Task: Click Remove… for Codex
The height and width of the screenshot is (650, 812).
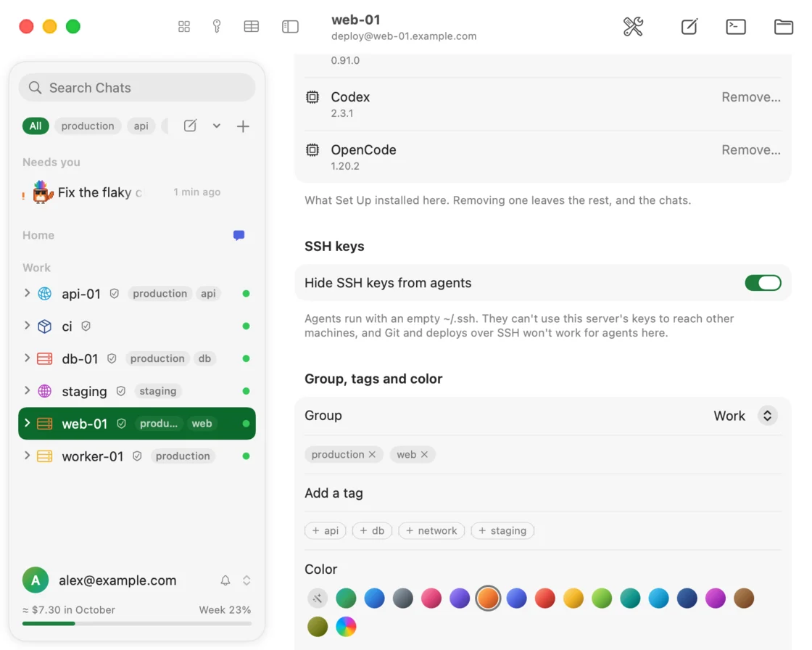Action: 751,97
